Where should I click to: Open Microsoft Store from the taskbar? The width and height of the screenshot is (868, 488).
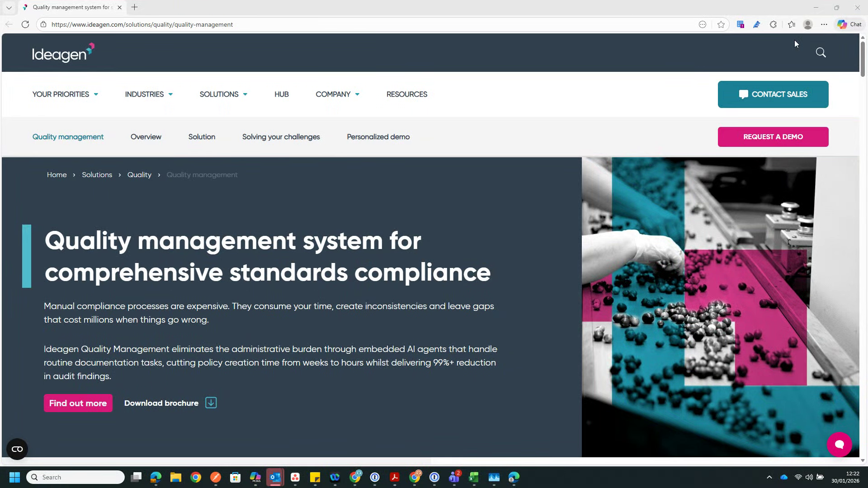235,477
